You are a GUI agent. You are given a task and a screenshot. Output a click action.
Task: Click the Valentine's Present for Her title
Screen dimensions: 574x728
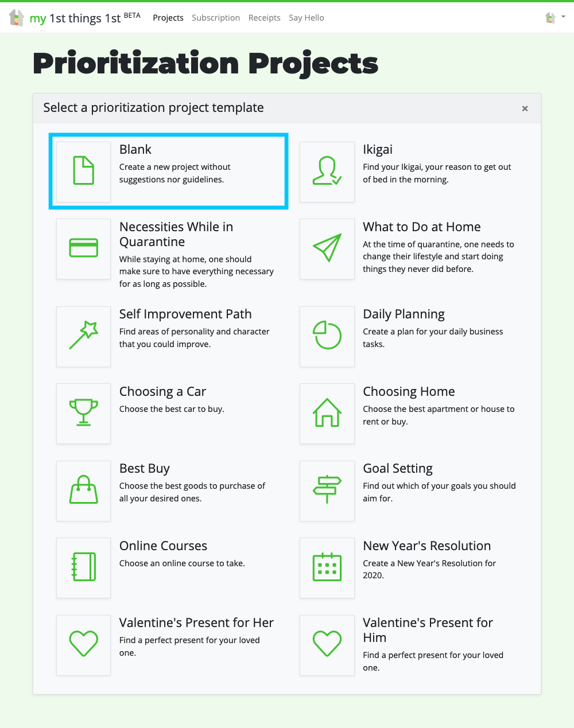tap(196, 622)
